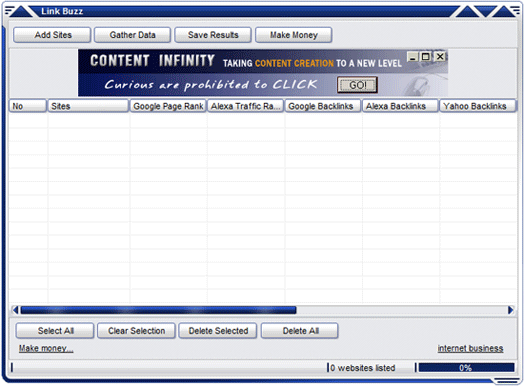
Task: Click the '0 websites listed' status text
Action: tap(363, 368)
